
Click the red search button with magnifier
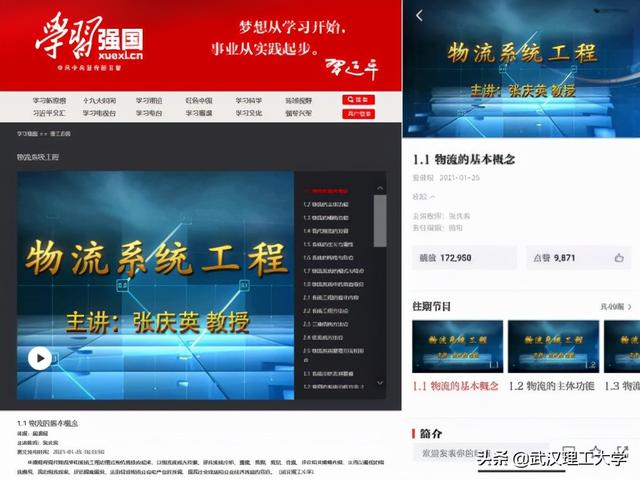coord(358,99)
